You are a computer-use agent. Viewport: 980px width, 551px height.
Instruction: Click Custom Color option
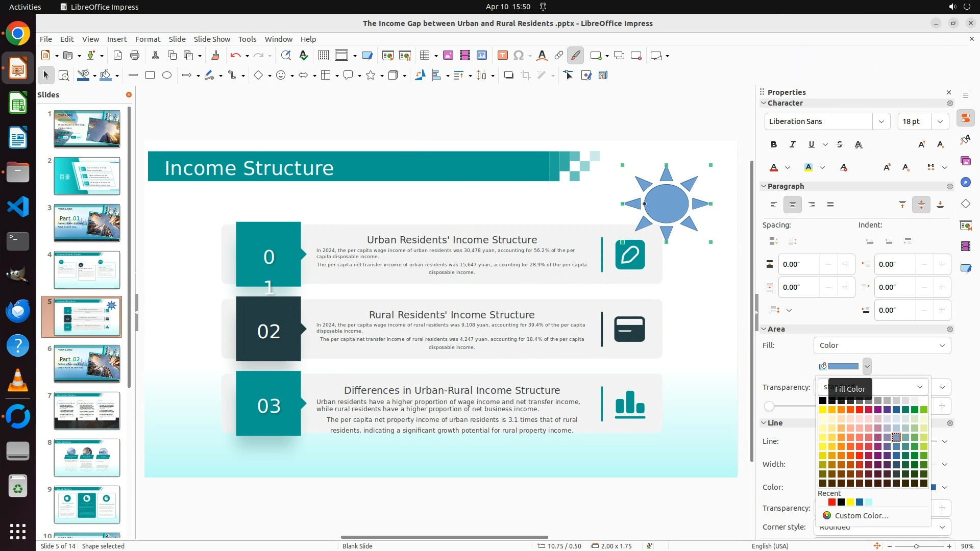[861, 516]
